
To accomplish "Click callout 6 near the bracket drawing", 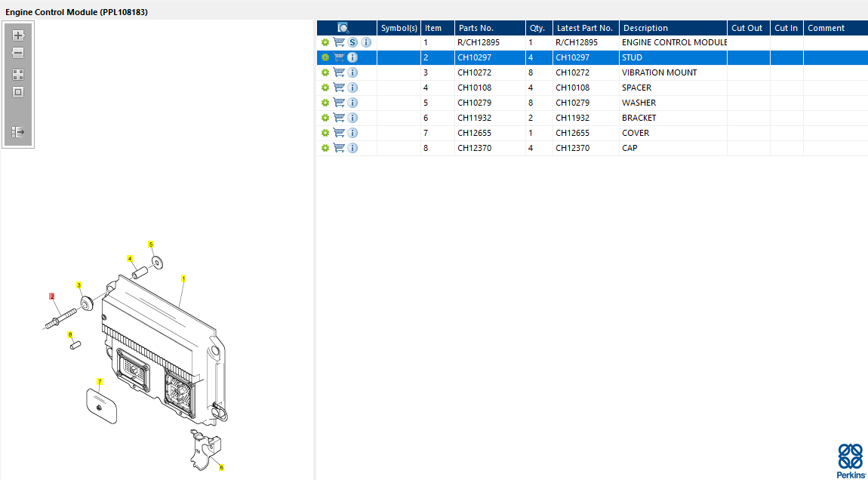I will 221,467.
